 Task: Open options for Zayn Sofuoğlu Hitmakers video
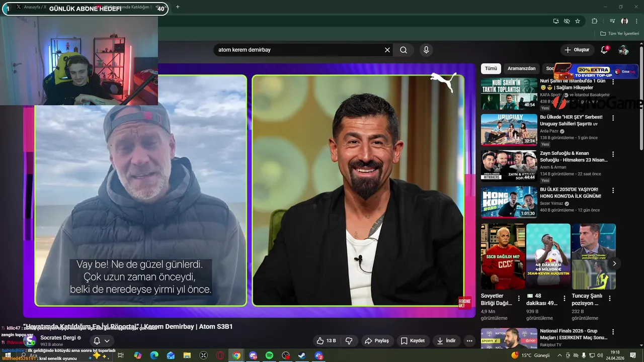(x=613, y=154)
